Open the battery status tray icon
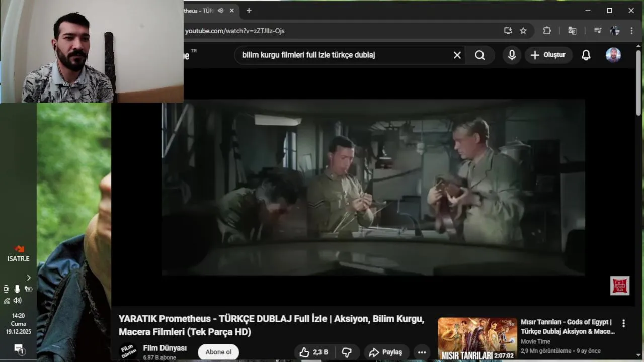 click(28, 289)
